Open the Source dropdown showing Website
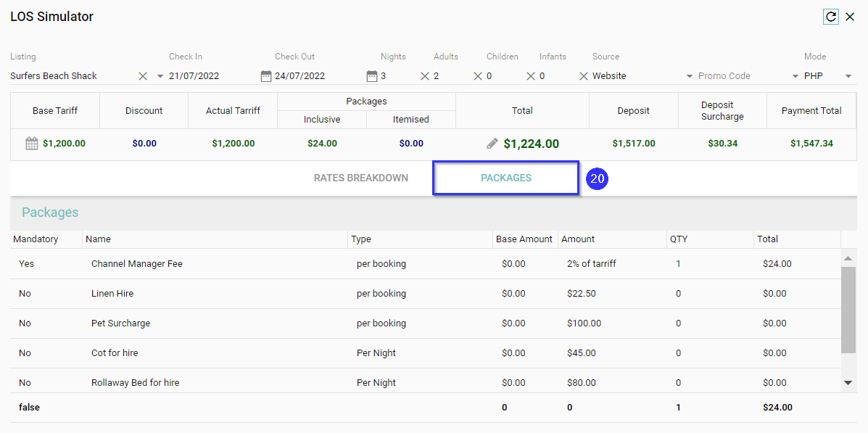The width and height of the screenshot is (868, 433). (689, 76)
